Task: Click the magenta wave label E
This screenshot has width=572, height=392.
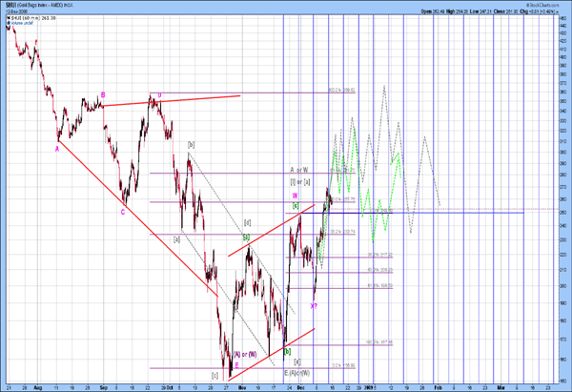Action: pos(236,365)
